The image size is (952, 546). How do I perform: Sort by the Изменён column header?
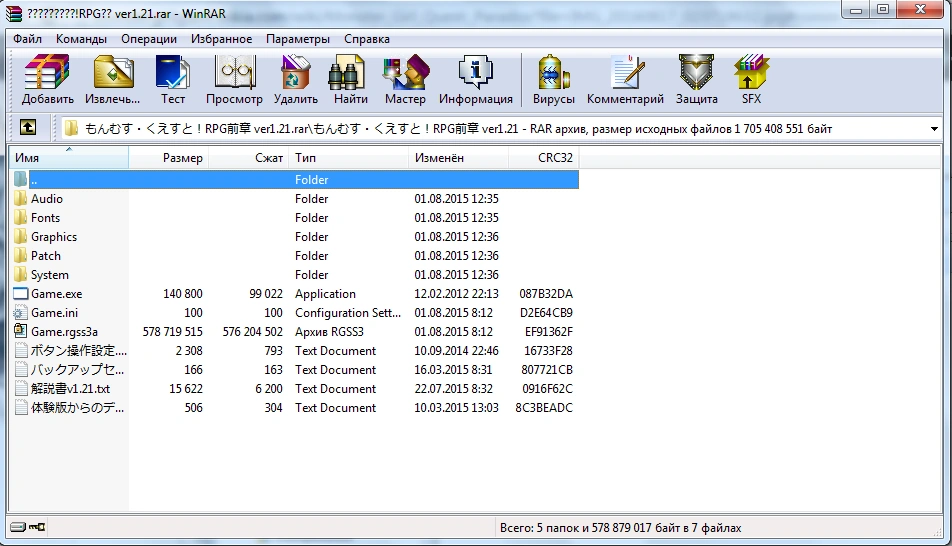(458, 158)
